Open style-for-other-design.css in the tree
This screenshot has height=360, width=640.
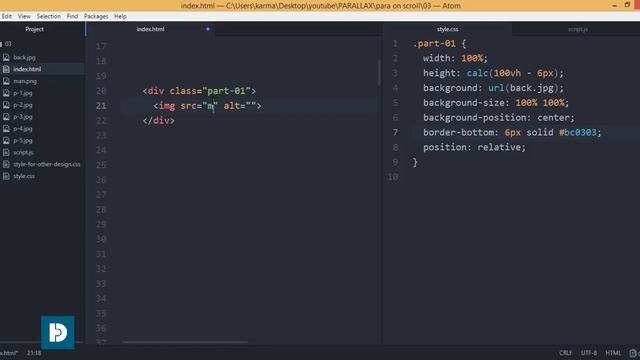pos(47,164)
